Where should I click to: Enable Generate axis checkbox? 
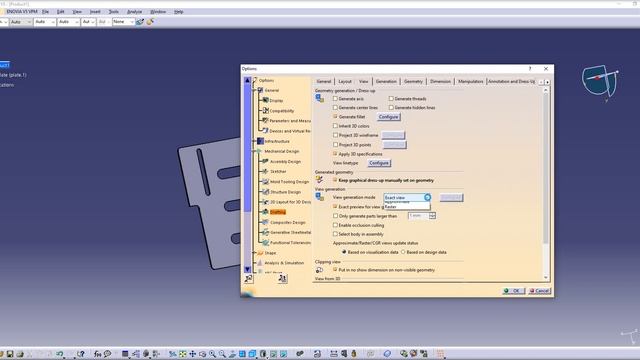click(x=335, y=98)
